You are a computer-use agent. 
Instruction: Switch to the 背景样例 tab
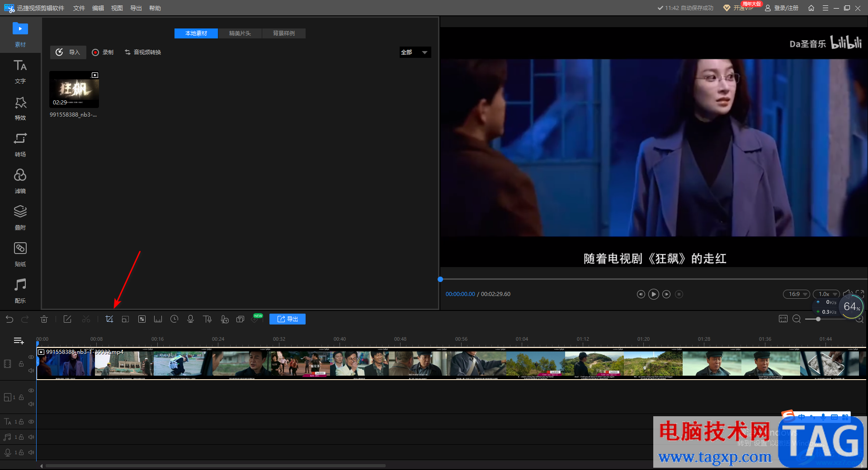tap(284, 33)
